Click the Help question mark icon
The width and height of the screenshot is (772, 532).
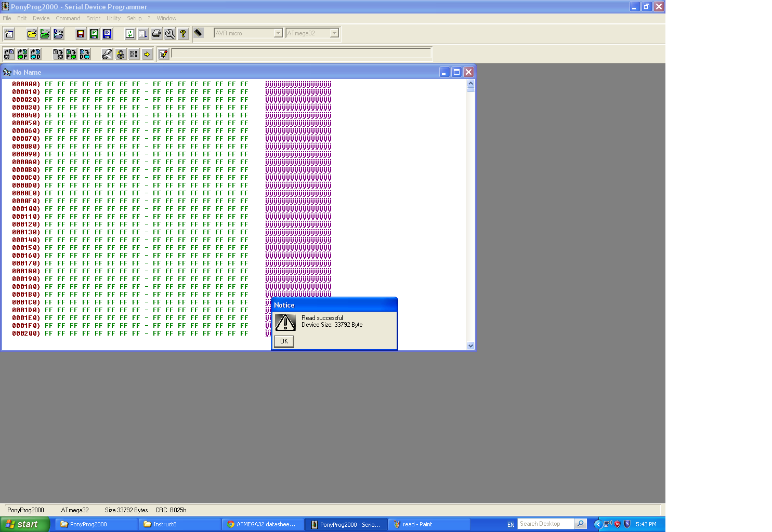183,34
